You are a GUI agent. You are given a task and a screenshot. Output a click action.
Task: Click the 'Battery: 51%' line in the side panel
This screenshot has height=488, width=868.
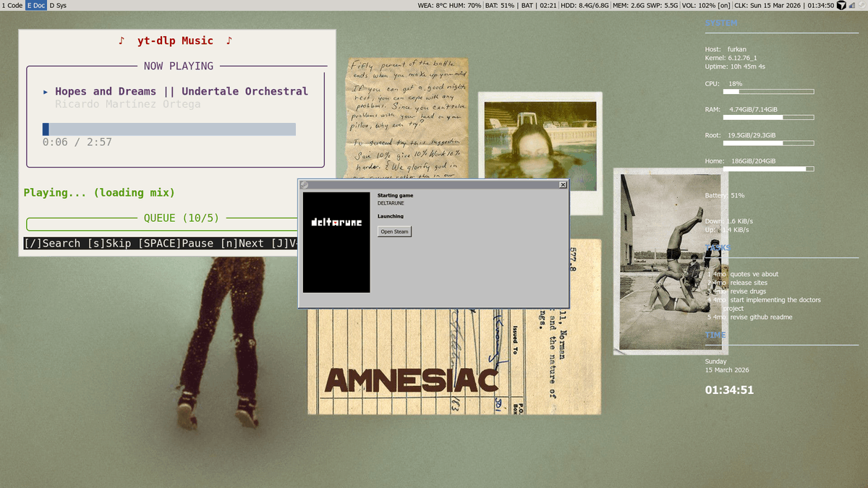point(725,195)
